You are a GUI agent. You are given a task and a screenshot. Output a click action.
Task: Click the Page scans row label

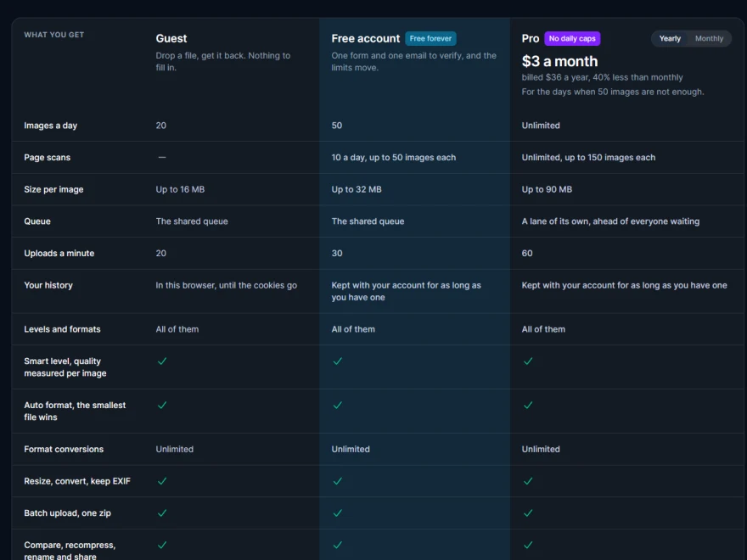pyautogui.click(x=48, y=158)
